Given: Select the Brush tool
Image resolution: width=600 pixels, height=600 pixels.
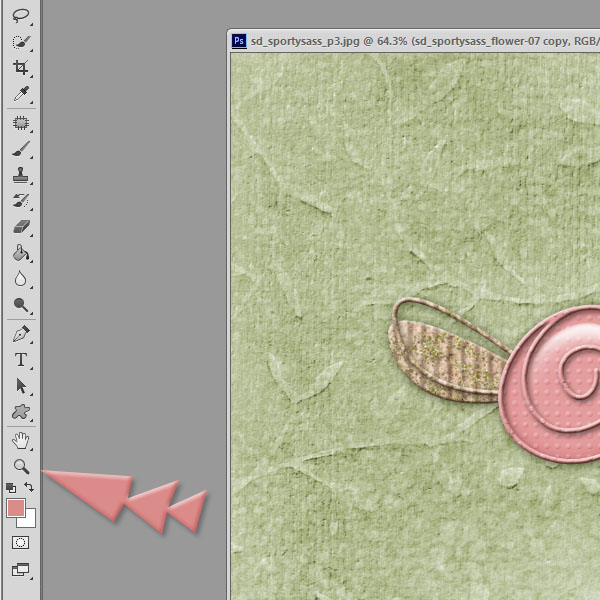Looking at the screenshot, I should click(x=21, y=149).
